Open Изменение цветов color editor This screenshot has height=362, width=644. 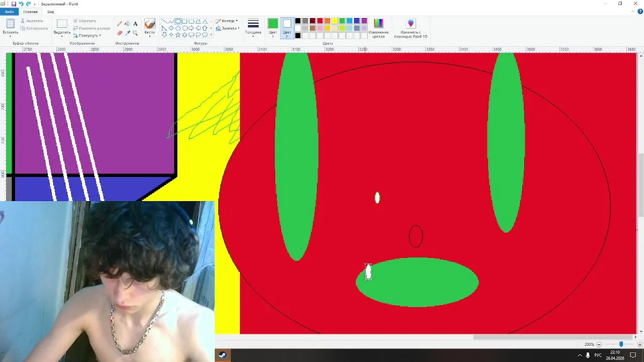pyautogui.click(x=378, y=28)
